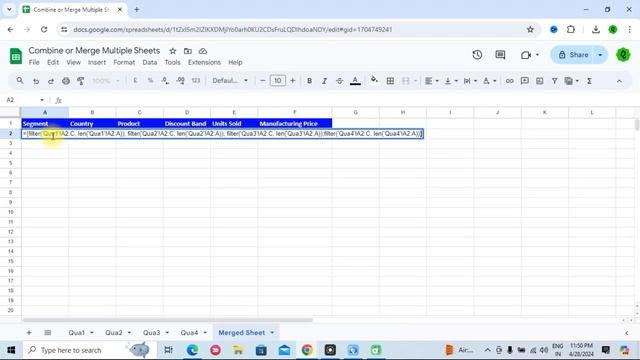Open the View menu

click(x=73, y=62)
